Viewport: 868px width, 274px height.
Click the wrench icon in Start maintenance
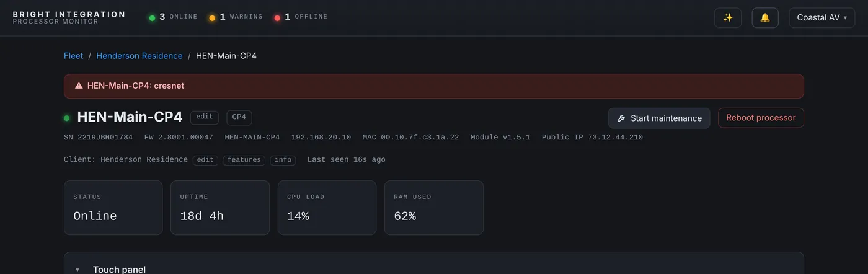point(621,118)
